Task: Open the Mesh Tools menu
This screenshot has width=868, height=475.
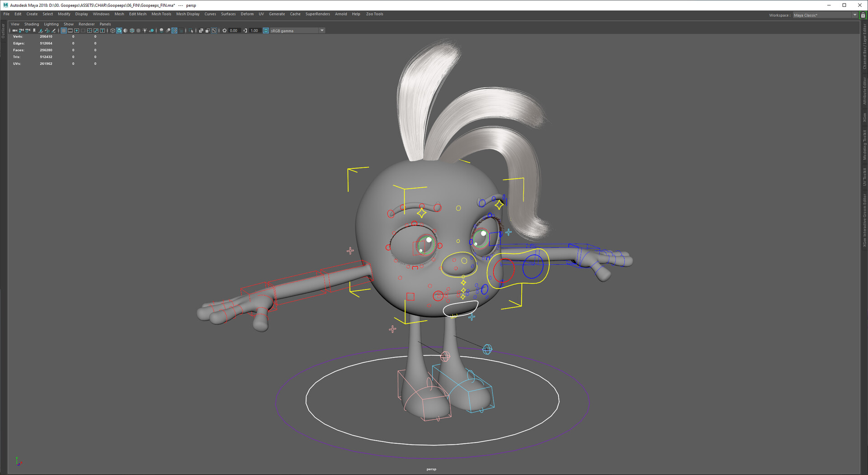Action: coord(161,14)
